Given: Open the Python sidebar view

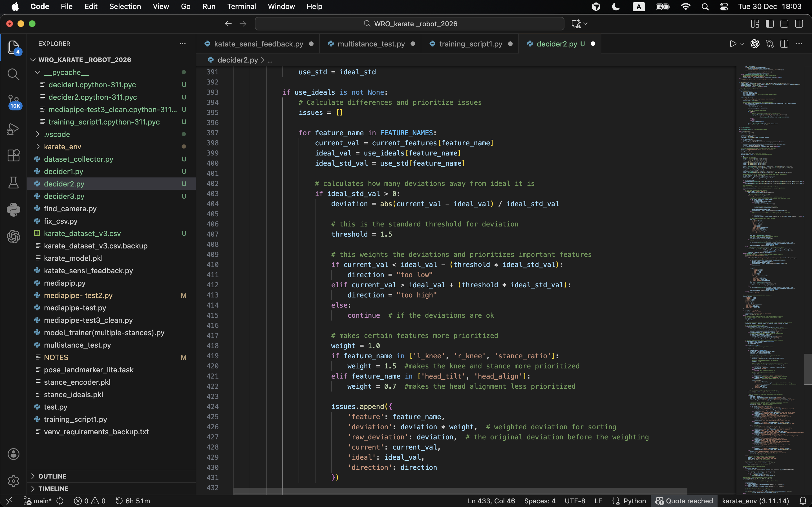Looking at the screenshot, I should [14, 210].
